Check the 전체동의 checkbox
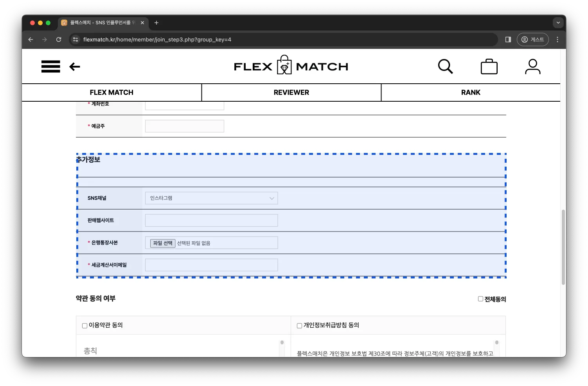The height and width of the screenshot is (386, 588). [480, 299]
